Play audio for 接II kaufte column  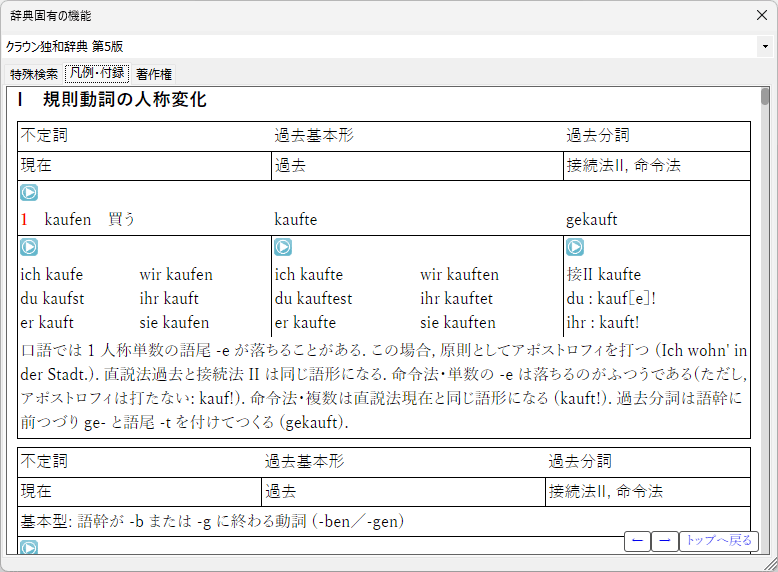tap(575, 247)
